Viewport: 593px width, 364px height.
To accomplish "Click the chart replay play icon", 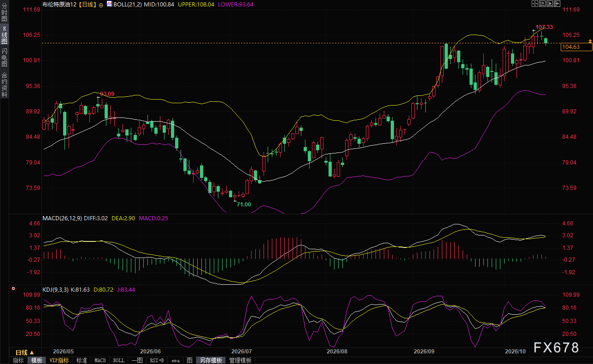I will [x=550, y=4].
